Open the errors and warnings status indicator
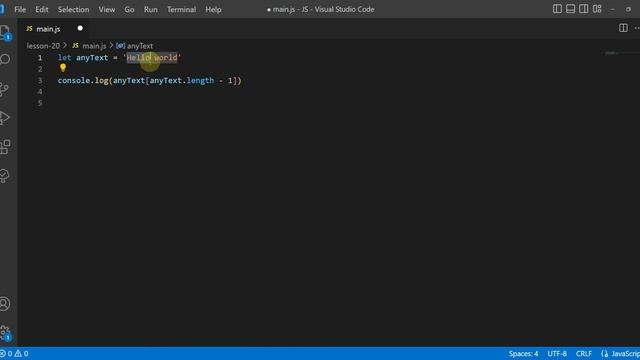This screenshot has height=360, width=640. point(14,353)
